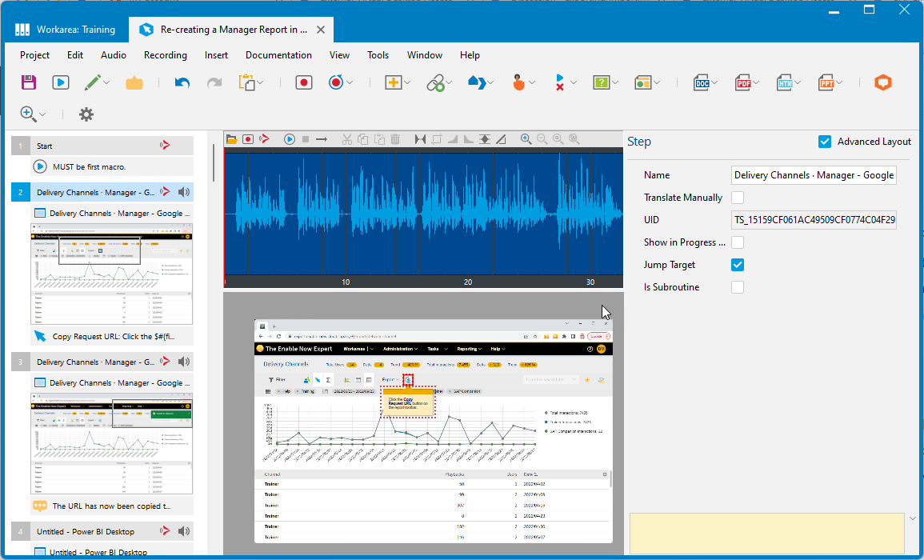Click the orange hexagon chat icon

882,82
